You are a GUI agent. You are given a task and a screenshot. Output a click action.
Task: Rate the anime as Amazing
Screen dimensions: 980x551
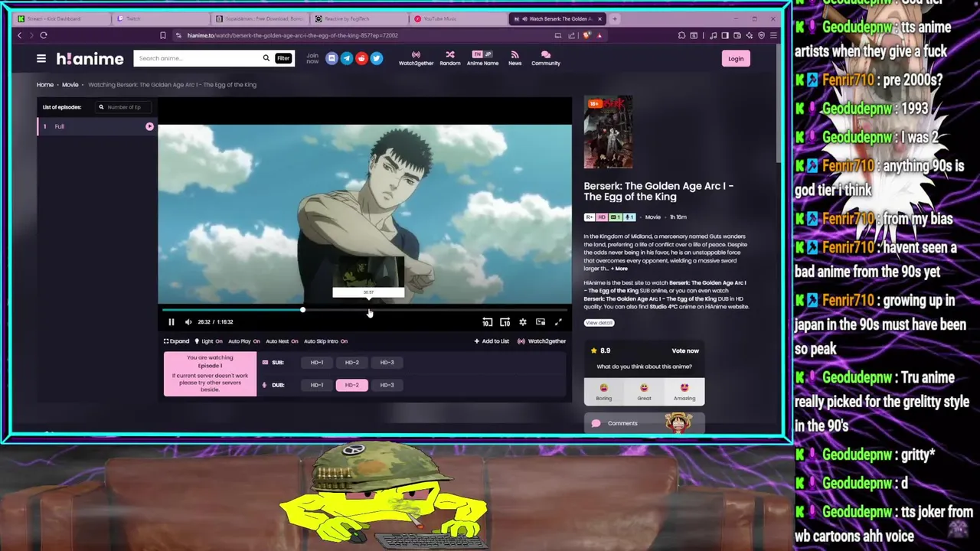[x=684, y=391]
